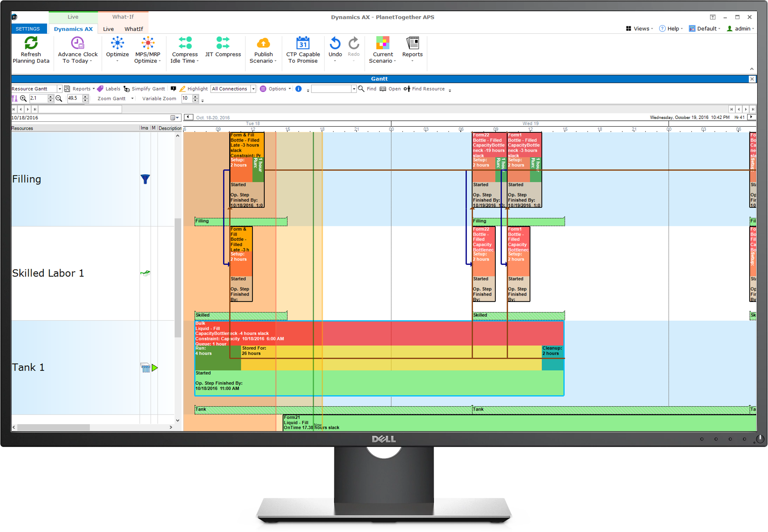The width and height of the screenshot is (768, 532).
Task: Click the zoom-in magnifier icon
Action: 23,99
